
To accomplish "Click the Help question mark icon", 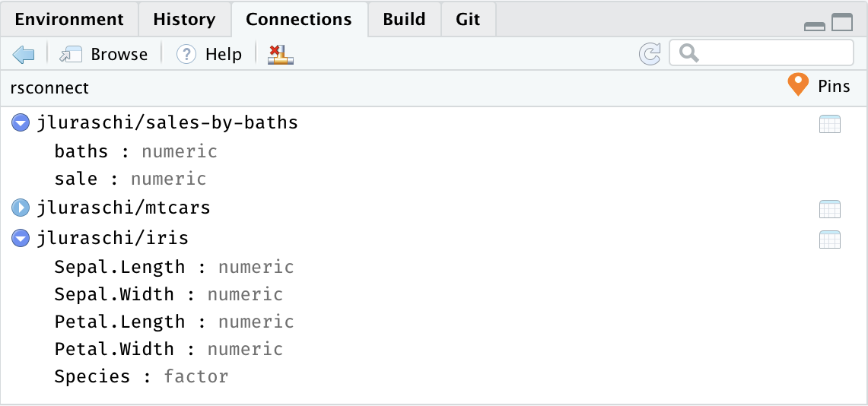I will click(x=186, y=54).
